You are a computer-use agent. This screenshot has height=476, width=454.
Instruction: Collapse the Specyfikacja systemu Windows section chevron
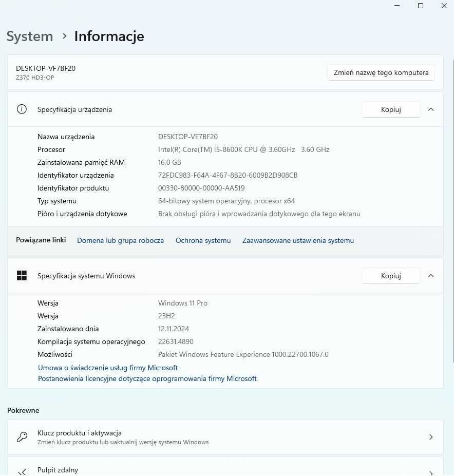(430, 276)
